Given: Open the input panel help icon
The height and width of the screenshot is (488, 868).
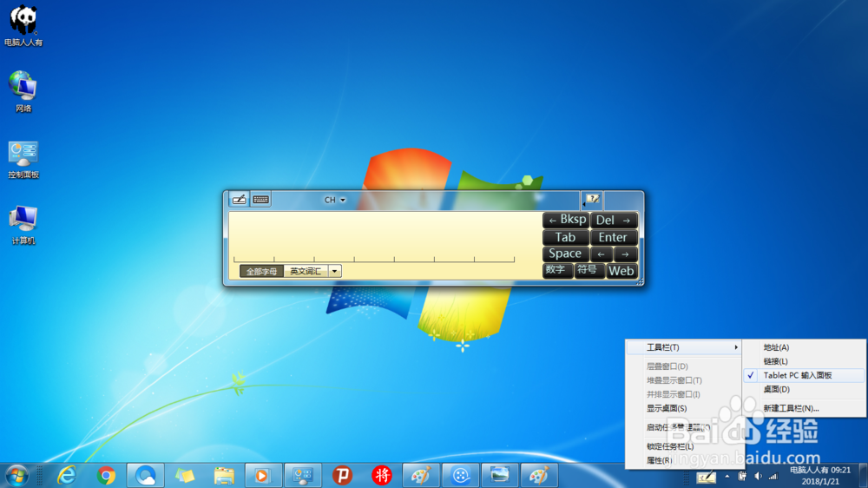Looking at the screenshot, I should 592,199.
